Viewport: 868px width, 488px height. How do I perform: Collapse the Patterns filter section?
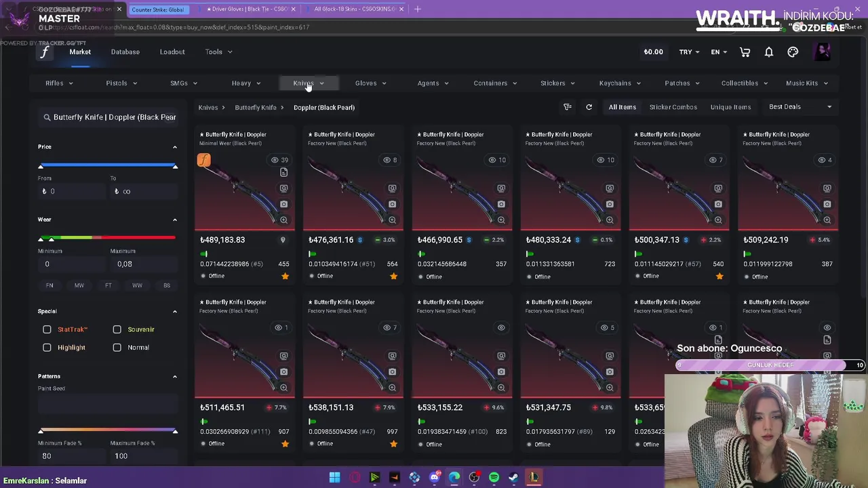tap(175, 376)
